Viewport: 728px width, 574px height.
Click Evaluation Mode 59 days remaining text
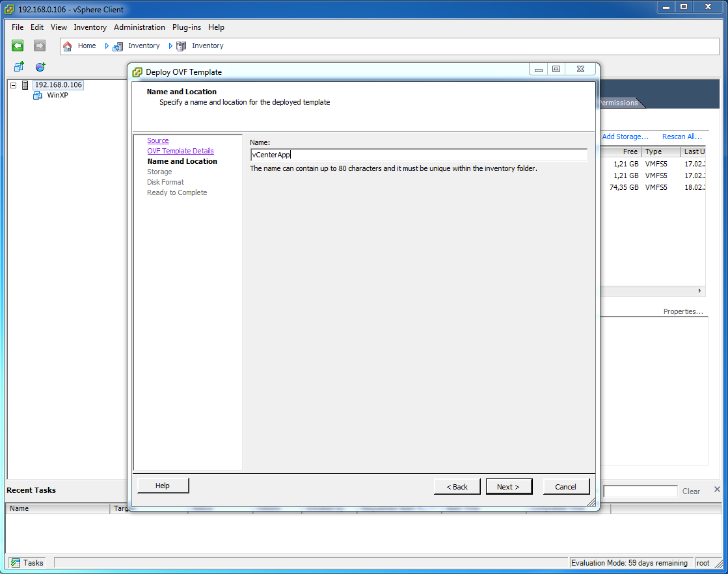point(629,563)
